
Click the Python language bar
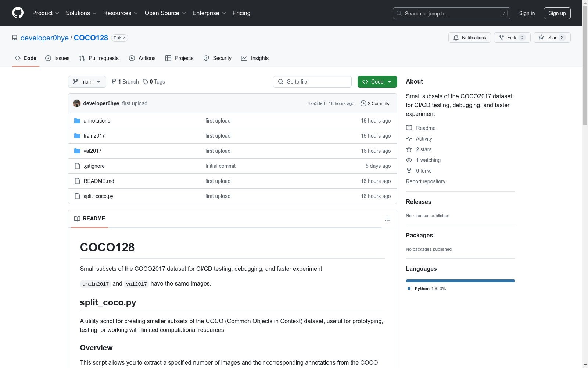pos(460,281)
